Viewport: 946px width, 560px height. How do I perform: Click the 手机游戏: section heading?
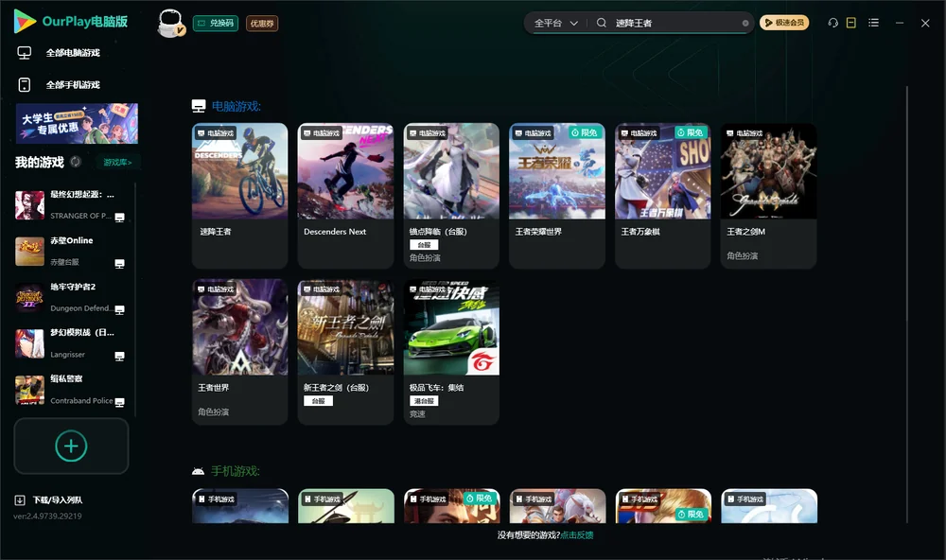pyautogui.click(x=236, y=471)
